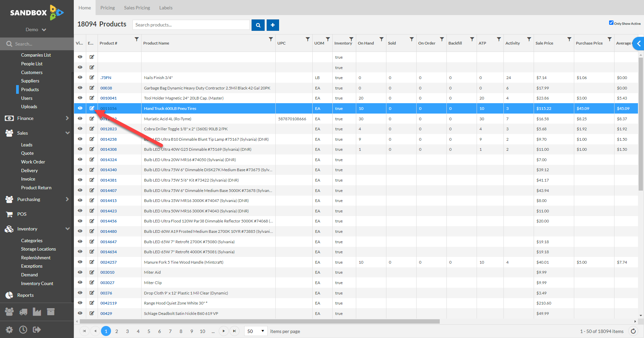Click the Product Name column filter icon

(271, 39)
